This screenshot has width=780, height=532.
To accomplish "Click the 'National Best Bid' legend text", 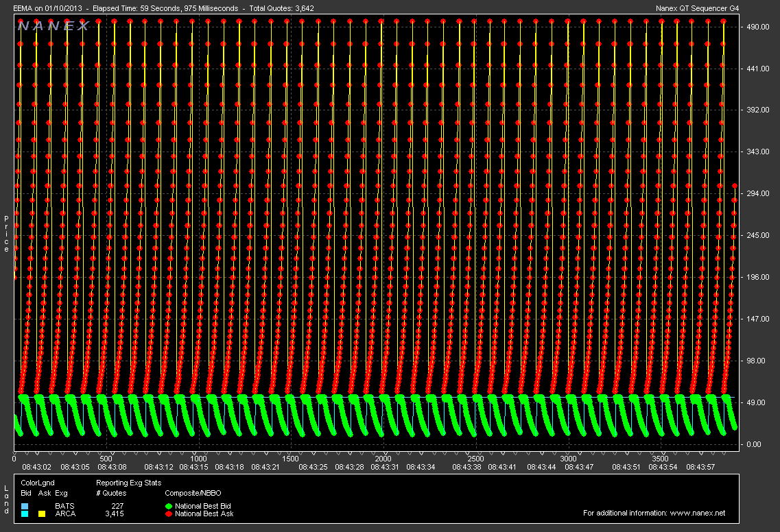I will (203, 506).
